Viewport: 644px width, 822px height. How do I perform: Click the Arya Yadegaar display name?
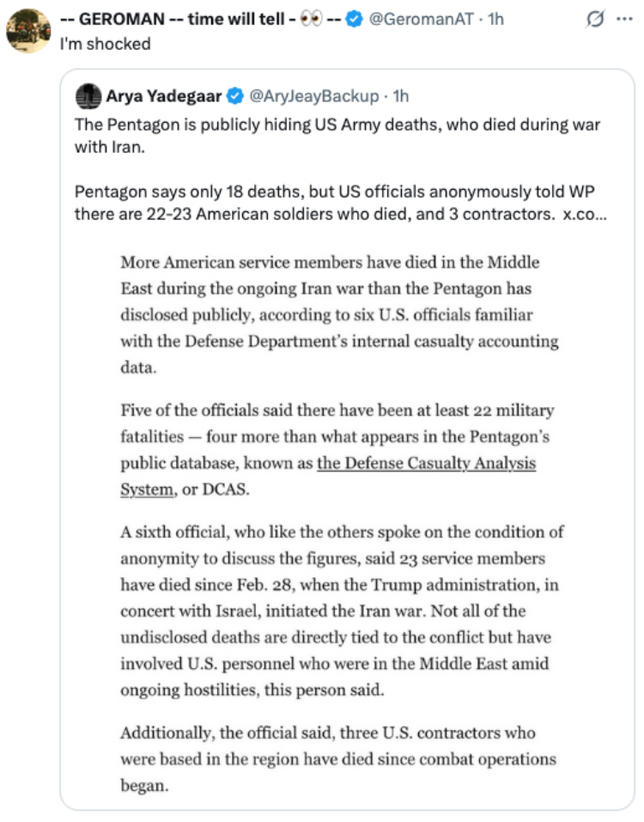pos(163,96)
